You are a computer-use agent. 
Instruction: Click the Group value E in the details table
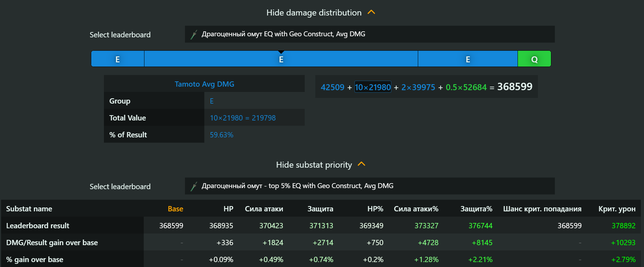[212, 101]
